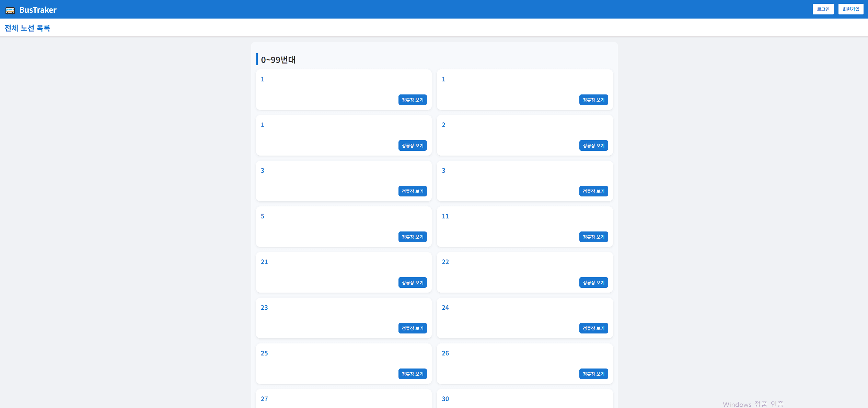This screenshot has width=868, height=408.
Task: Click the 전체 노선 목록 heading
Action: point(27,28)
